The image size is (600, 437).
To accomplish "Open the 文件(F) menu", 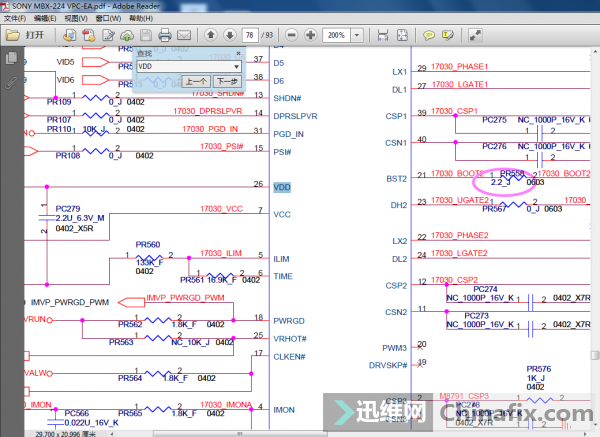I will point(15,18).
